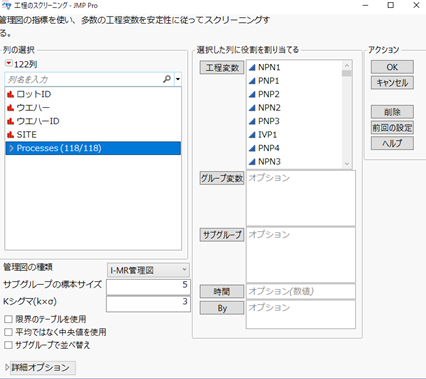Screen dimensions: 426x379
Task: Expand the Processes (118/118) column group
Action: pyautogui.click(x=11, y=148)
